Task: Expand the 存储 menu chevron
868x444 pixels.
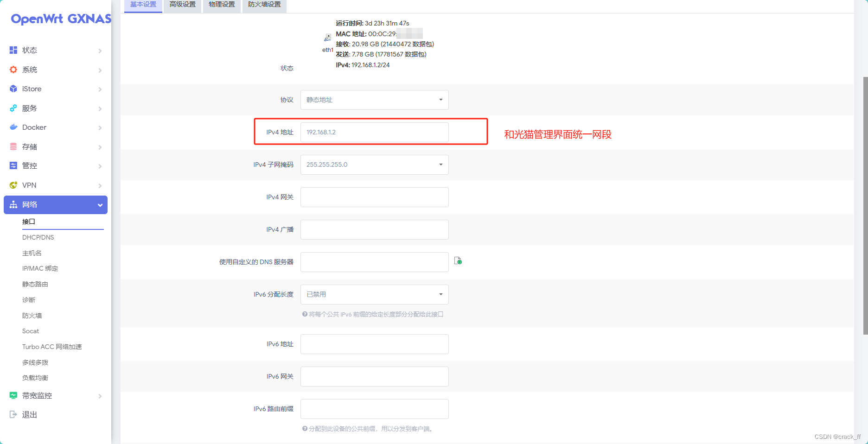Action: coord(100,147)
